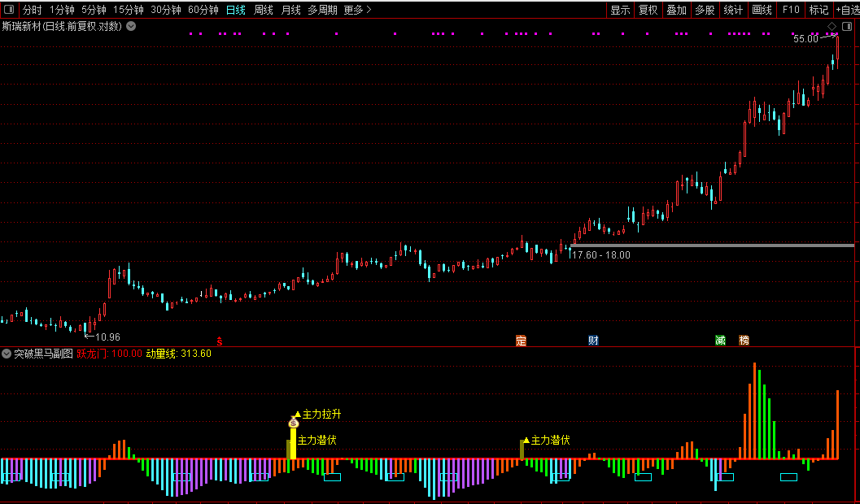Image resolution: width=860 pixels, height=504 pixels.
Task: Click the 叠加 overlay button
Action: pyautogui.click(x=676, y=10)
